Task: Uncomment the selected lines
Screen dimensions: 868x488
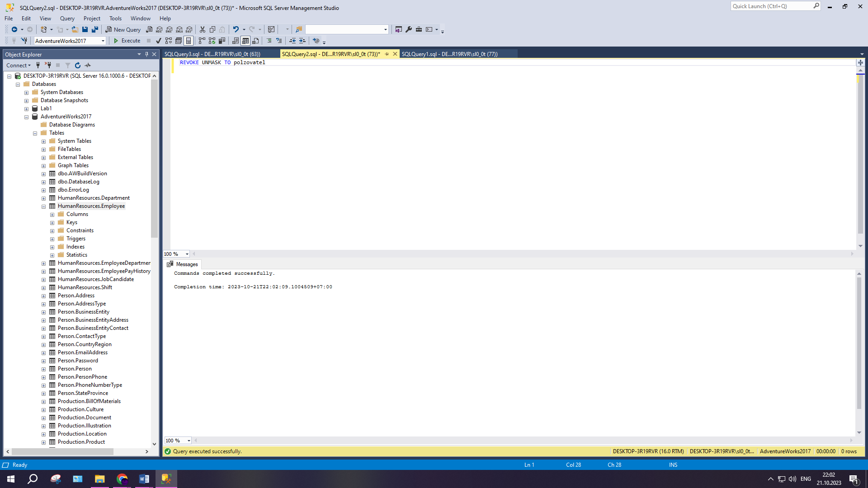Action: click(x=279, y=41)
